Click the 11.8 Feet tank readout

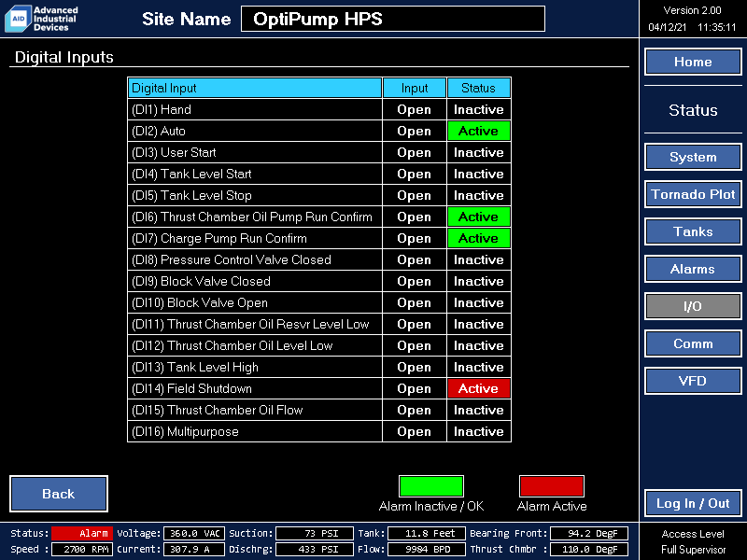[427, 533]
